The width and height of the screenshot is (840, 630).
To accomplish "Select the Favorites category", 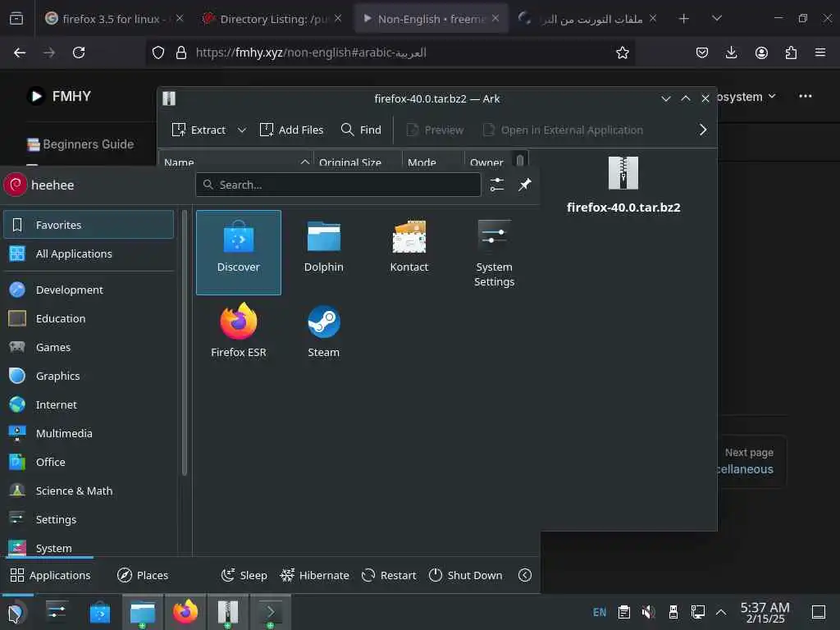I will 89,225.
